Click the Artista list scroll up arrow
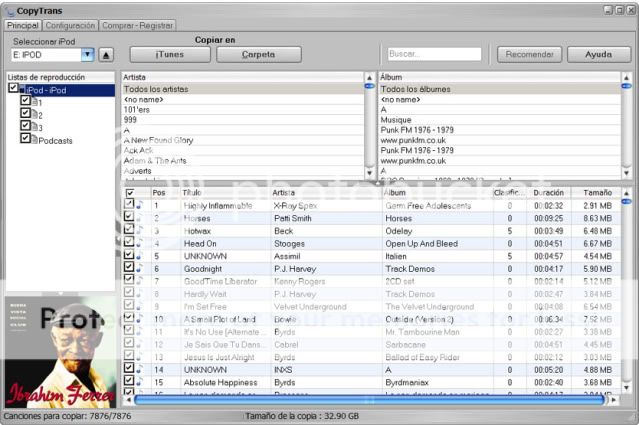Viewport: 639px width, 425px height. coord(370,77)
